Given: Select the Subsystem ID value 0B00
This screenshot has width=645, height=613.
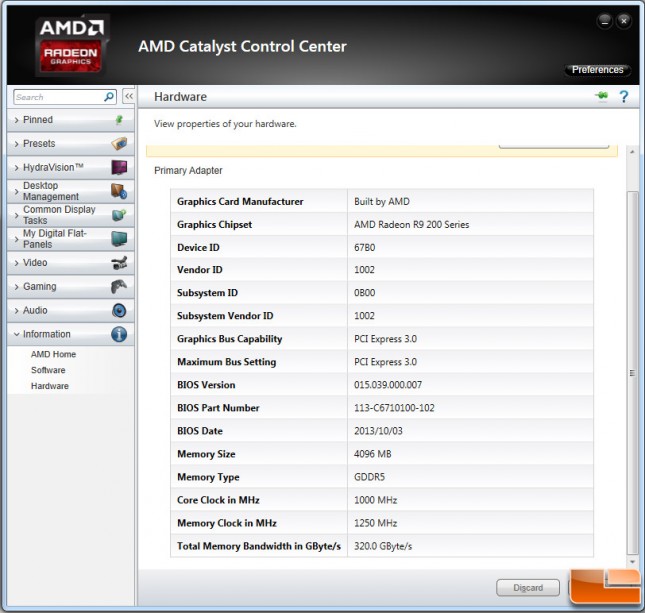Looking at the screenshot, I should pyautogui.click(x=364, y=293).
